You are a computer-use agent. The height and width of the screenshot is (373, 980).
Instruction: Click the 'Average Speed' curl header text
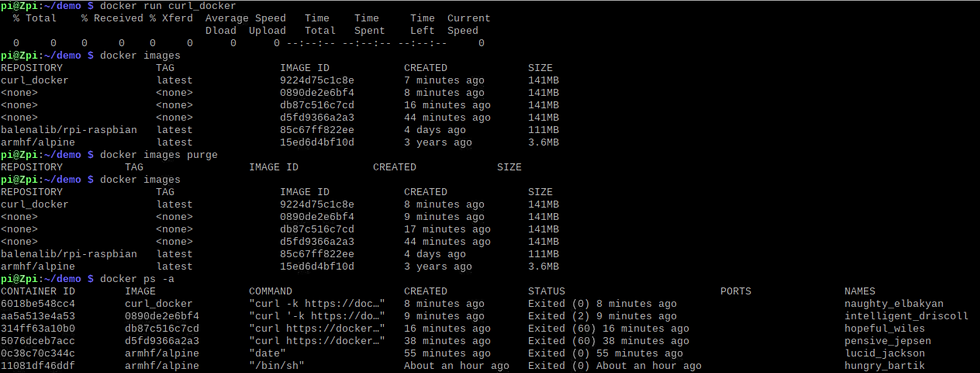[x=246, y=18]
